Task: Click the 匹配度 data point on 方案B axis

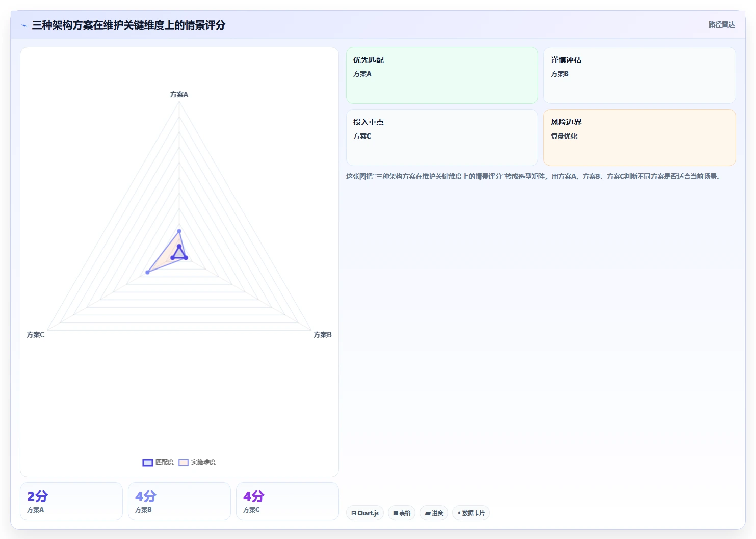Action: pyautogui.click(x=186, y=258)
